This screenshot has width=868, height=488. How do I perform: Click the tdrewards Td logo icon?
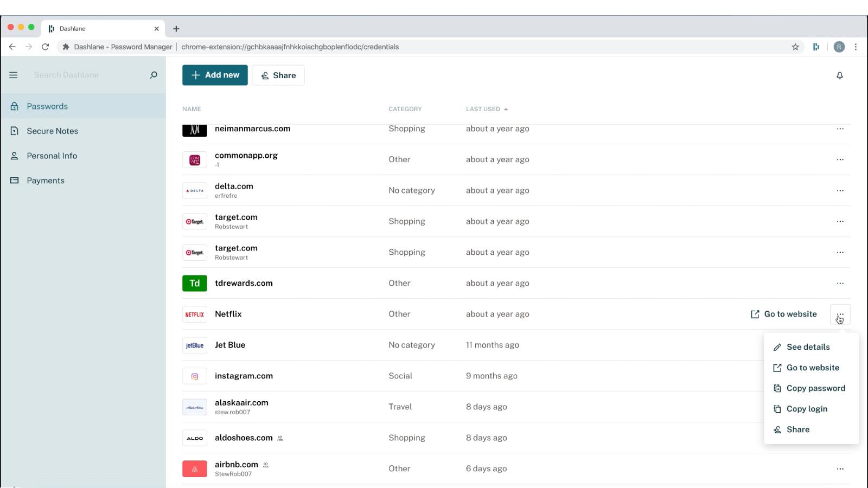195,283
